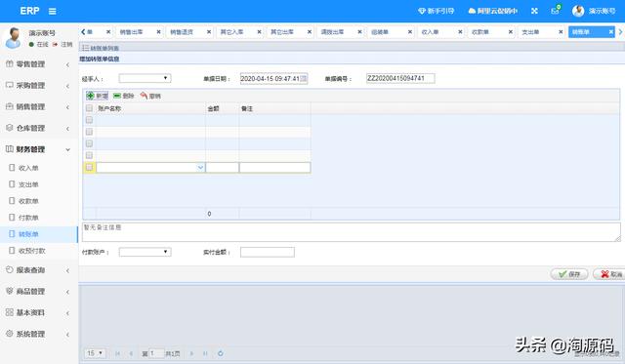
Task: Expand the 账户名称 combo box arrow
Action: [200, 168]
